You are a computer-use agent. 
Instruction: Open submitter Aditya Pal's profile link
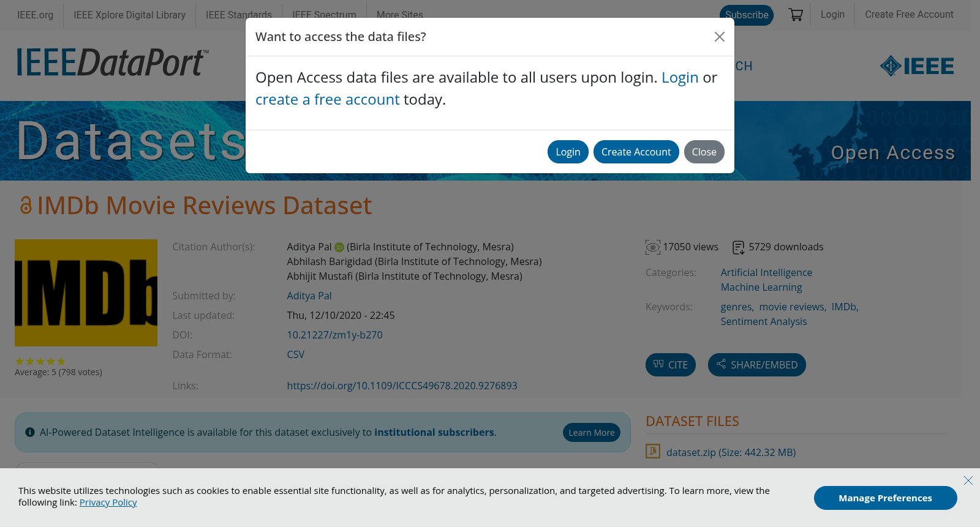point(309,296)
